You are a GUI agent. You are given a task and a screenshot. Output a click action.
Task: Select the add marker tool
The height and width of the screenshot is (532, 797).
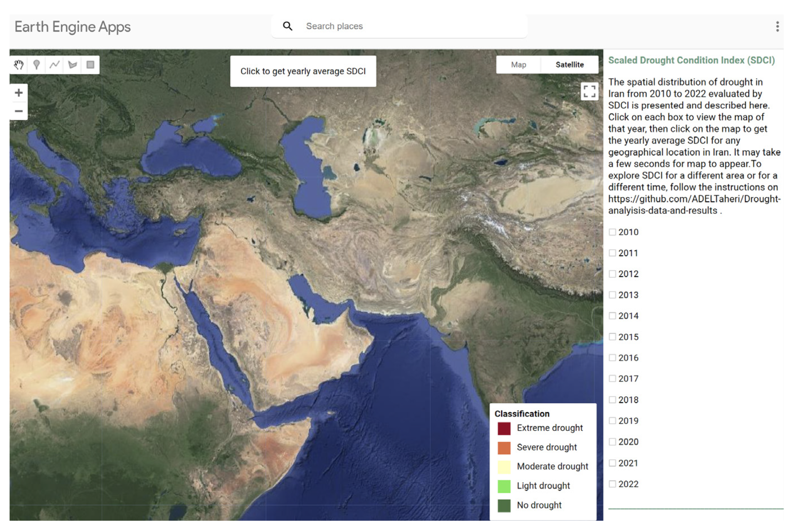(37, 65)
